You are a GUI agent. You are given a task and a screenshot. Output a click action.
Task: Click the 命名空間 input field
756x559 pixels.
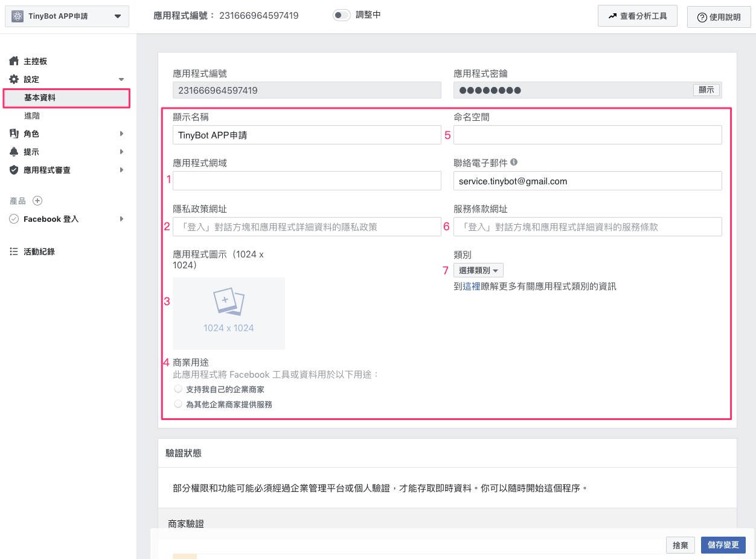tap(588, 135)
